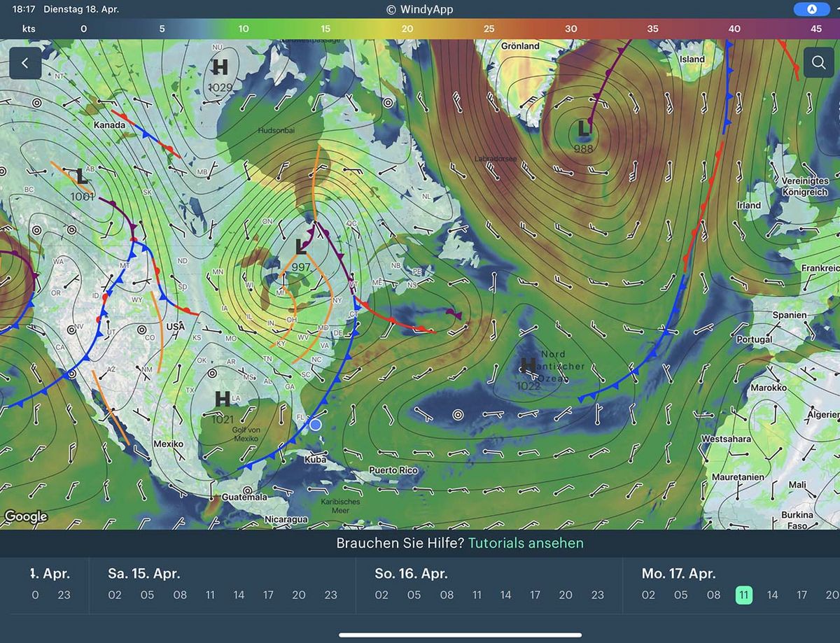Select hour 05 on Mo. 17. Apr.
The height and width of the screenshot is (643, 840).
tap(680, 595)
